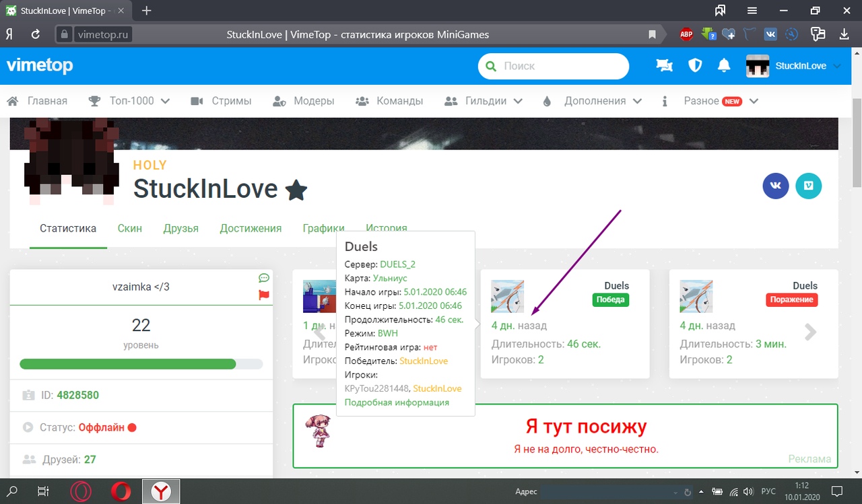Open Windows Task View
Viewport: 862px width, 504px height.
point(42,491)
